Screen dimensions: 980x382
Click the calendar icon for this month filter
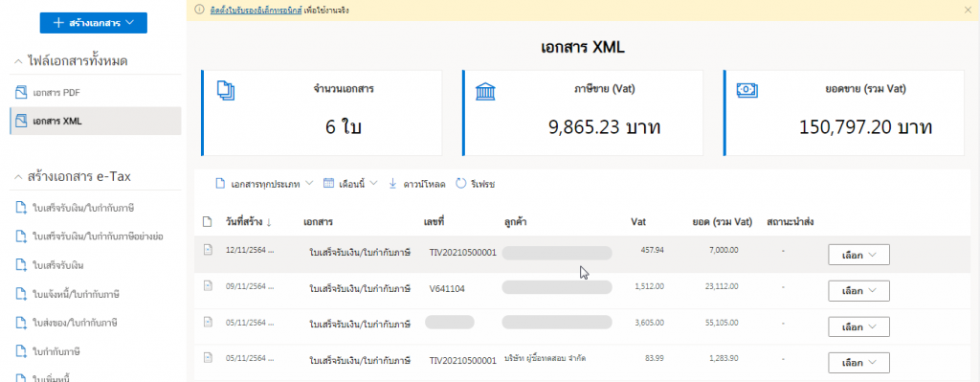coord(329,184)
